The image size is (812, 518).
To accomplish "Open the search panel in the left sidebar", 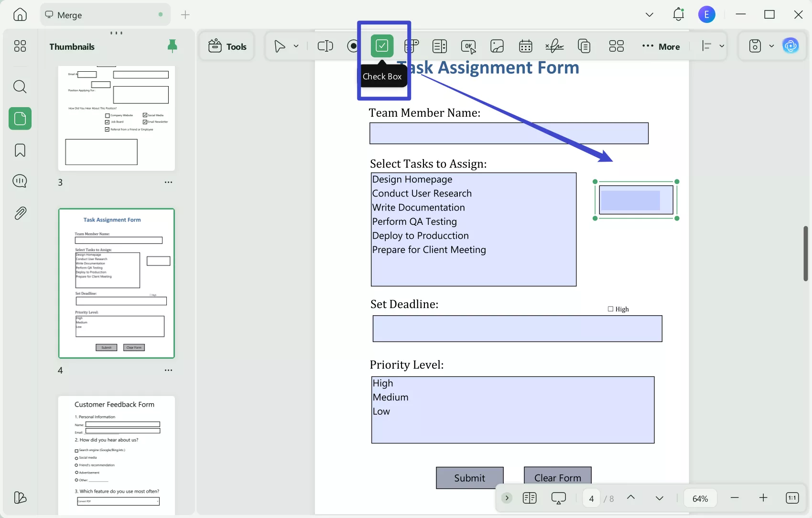I will (x=20, y=87).
